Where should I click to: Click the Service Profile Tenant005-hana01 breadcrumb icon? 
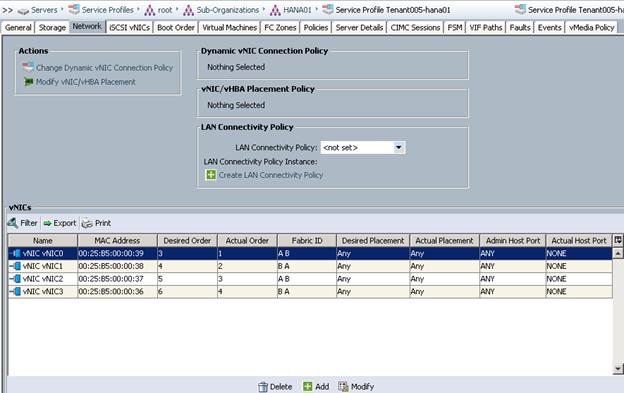328,10
